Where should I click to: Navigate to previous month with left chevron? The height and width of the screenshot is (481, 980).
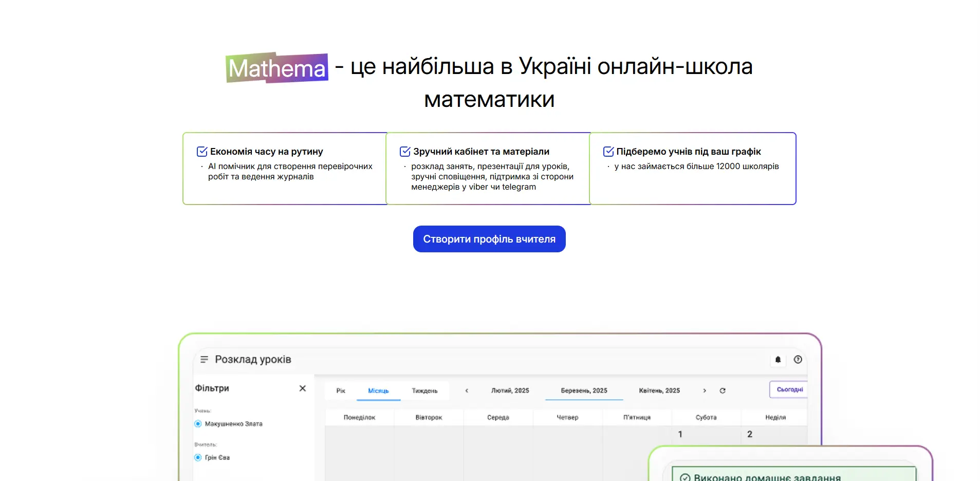467,390
